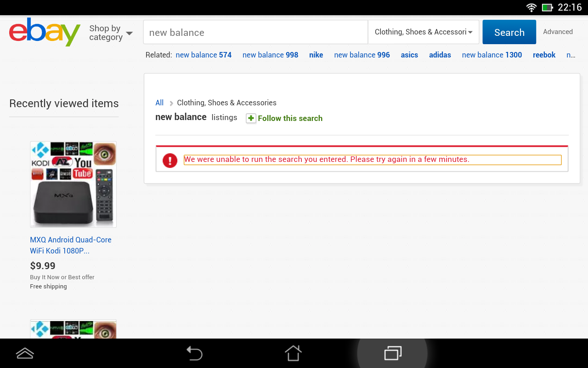This screenshot has height=368, width=588.
Task: Click the Free shipping text
Action: coord(48,287)
